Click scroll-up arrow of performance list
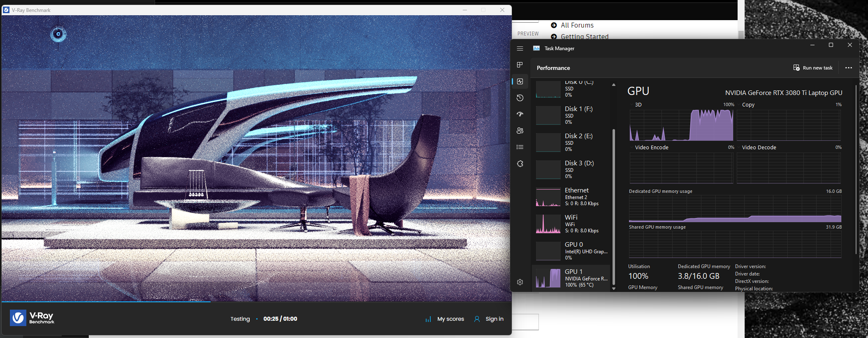Image resolution: width=868 pixels, height=338 pixels. (614, 85)
